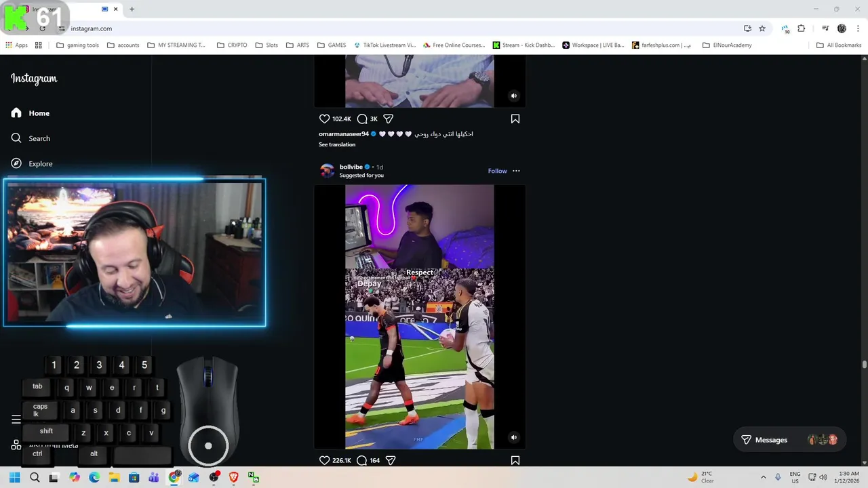Image resolution: width=868 pixels, height=488 pixels.
Task: Open the ElNourAcademy bookmark folder
Action: pyautogui.click(x=727, y=45)
